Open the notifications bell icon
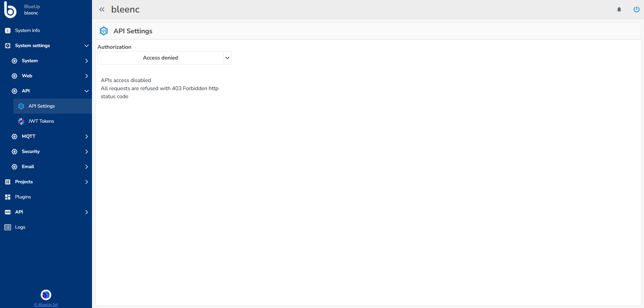 [619, 9]
